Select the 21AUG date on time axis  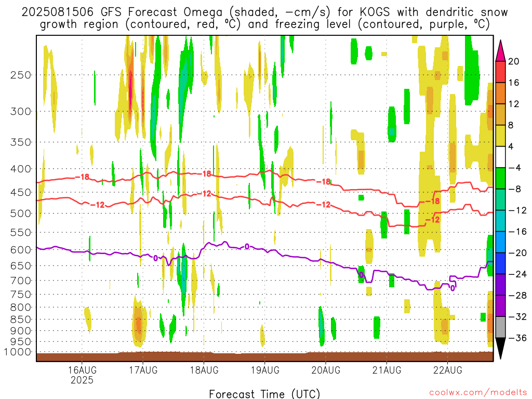387,370
